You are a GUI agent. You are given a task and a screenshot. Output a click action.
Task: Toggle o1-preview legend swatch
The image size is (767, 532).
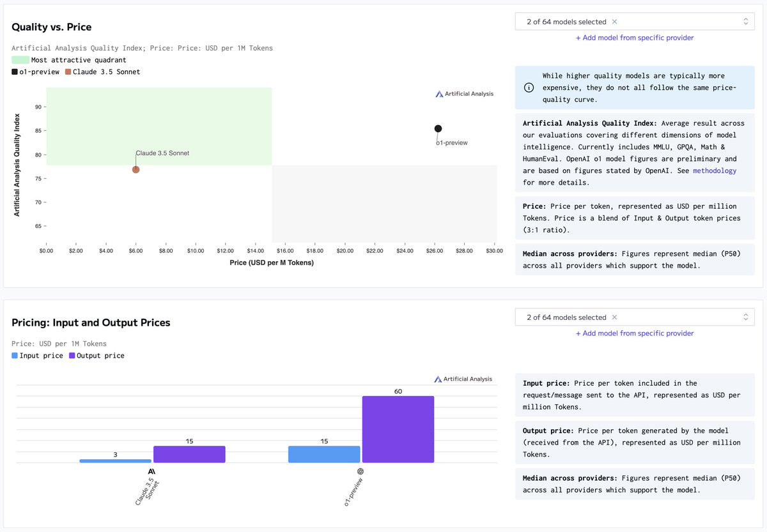pyautogui.click(x=15, y=72)
